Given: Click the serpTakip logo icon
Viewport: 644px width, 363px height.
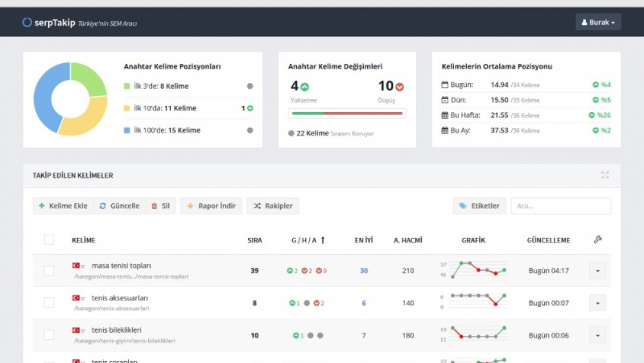Looking at the screenshot, I should pos(27,22).
